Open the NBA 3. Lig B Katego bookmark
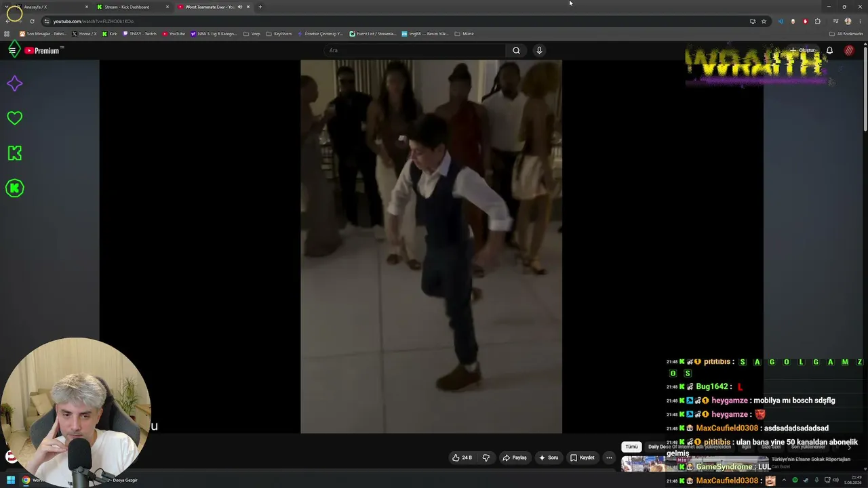Viewport: 868px width, 488px height. click(214, 34)
